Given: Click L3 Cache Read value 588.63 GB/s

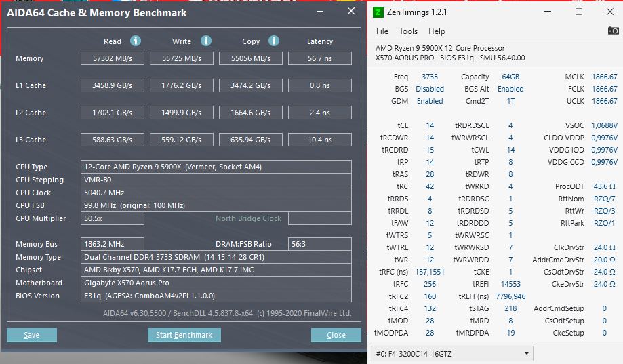Looking at the screenshot, I should tap(113, 140).
